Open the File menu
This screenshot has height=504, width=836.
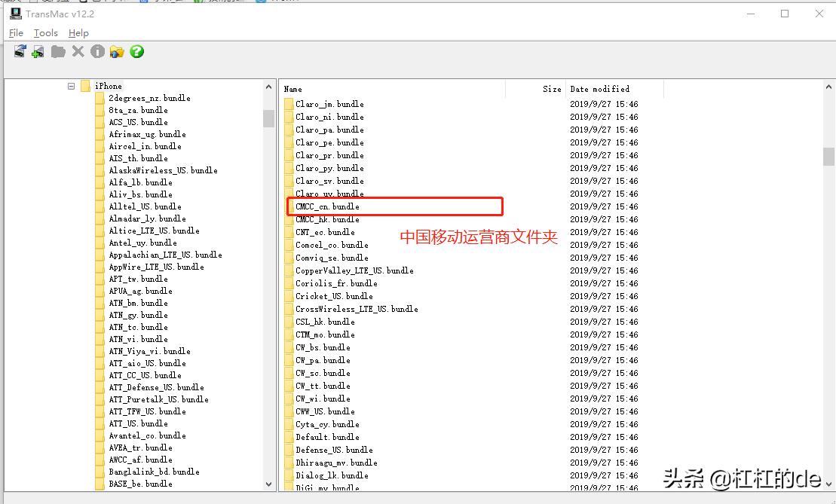pos(16,33)
